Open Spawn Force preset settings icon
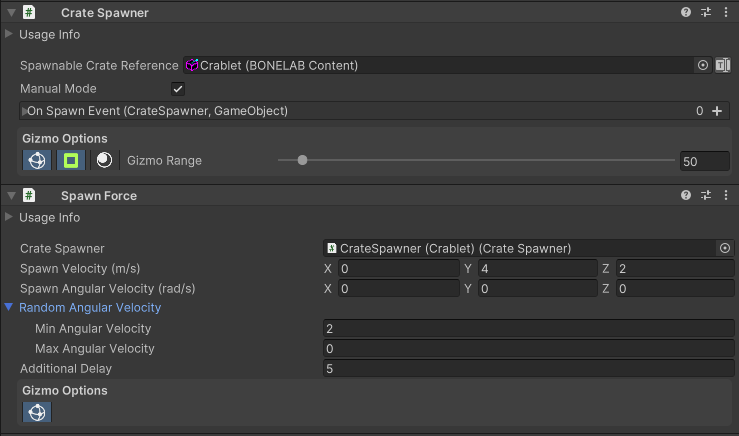 point(705,196)
